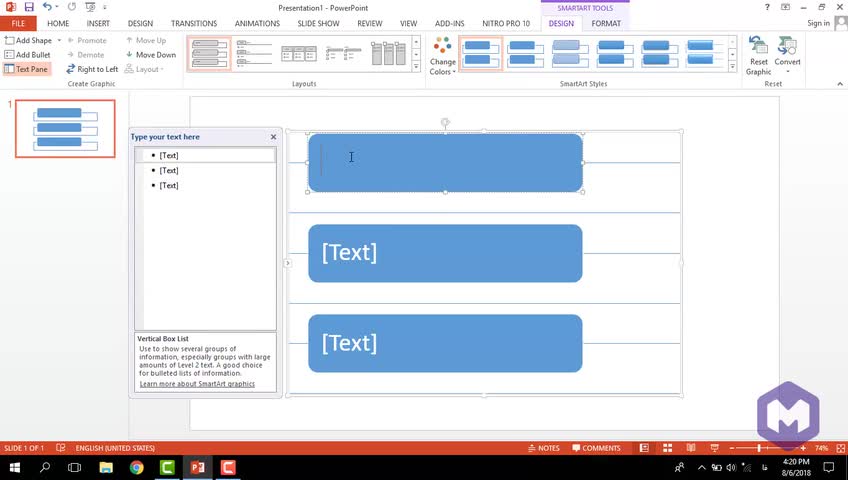848x480 pixels.
Task: Switch to the HOME tab
Action: [58, 23]
